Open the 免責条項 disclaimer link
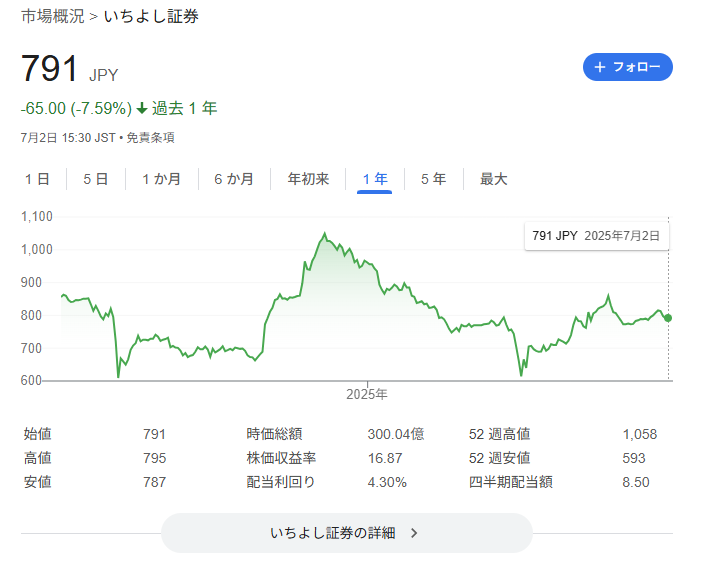 click(151, 138)
